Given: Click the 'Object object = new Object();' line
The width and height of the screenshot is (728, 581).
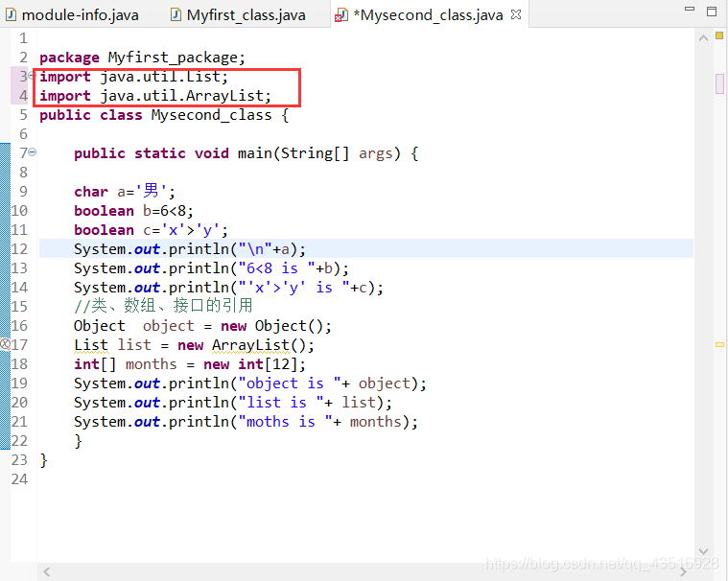Looking at the screenshot, I should click(202, 326).
